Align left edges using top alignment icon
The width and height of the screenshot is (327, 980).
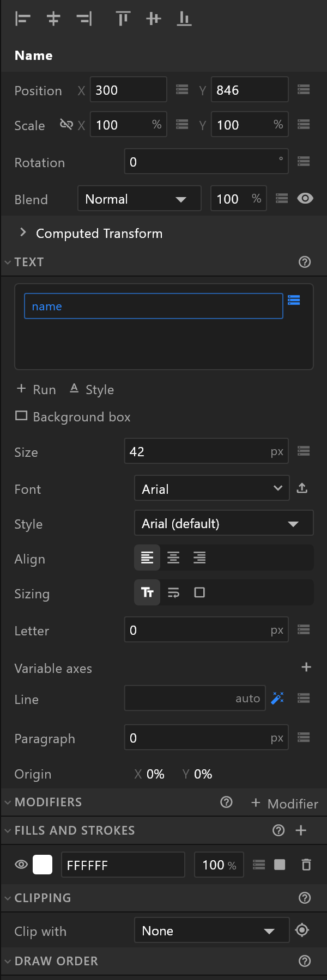(22, 19)
